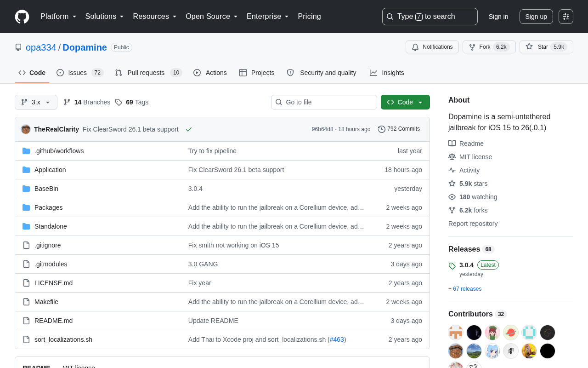Open appearance settings icon in header
The width and height of the screenshot is (588, 368).
(x=566, y=17)
